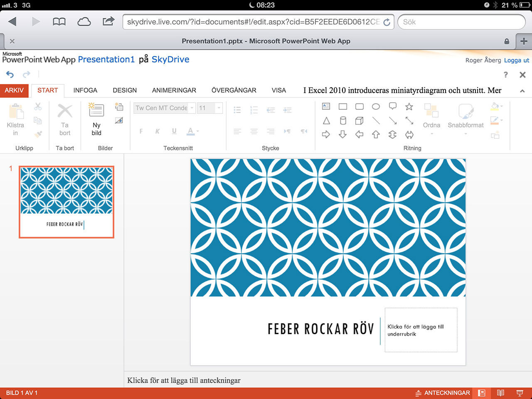Click the bulleted list icon

[237, 110]
